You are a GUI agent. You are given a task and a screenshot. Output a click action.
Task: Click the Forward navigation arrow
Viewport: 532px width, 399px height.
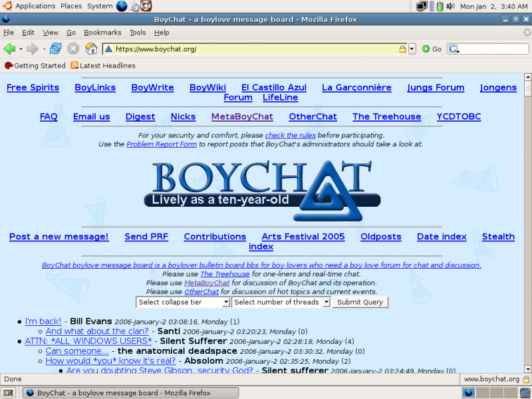[32, 49]
